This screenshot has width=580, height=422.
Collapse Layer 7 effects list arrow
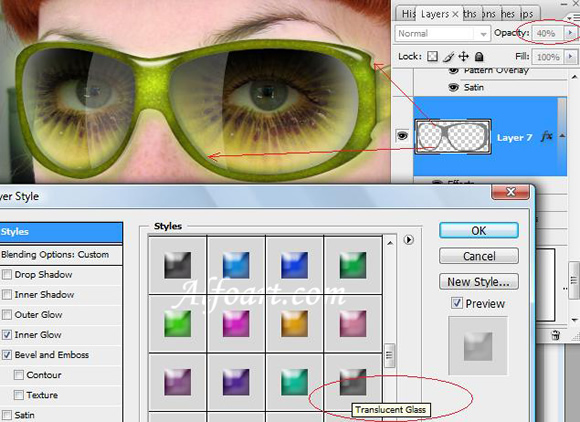pos(563,136)
